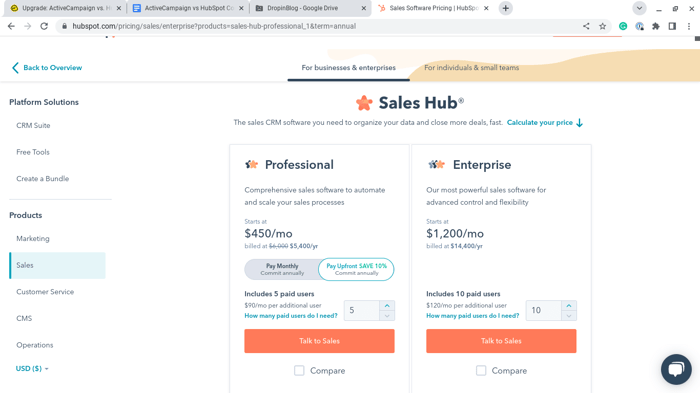This screenshot has width=700, height=393.
Task: Select Sales under Products
Action: coord(58,265)
